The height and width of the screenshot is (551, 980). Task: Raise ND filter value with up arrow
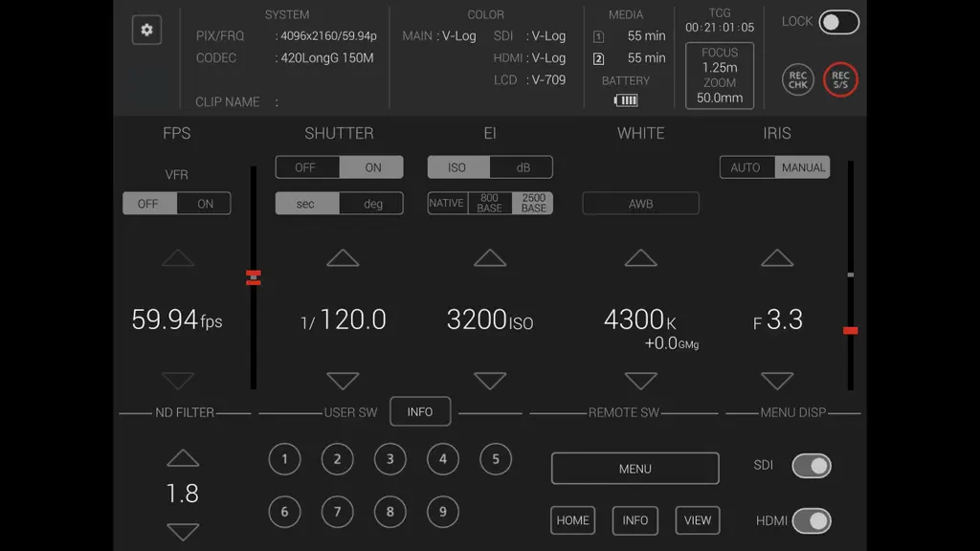(x=183, y=458)
